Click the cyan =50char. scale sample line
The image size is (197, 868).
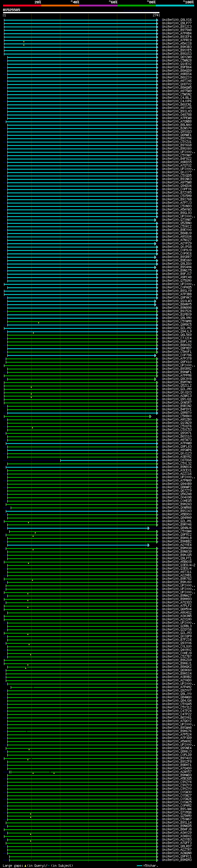[139, 865]
